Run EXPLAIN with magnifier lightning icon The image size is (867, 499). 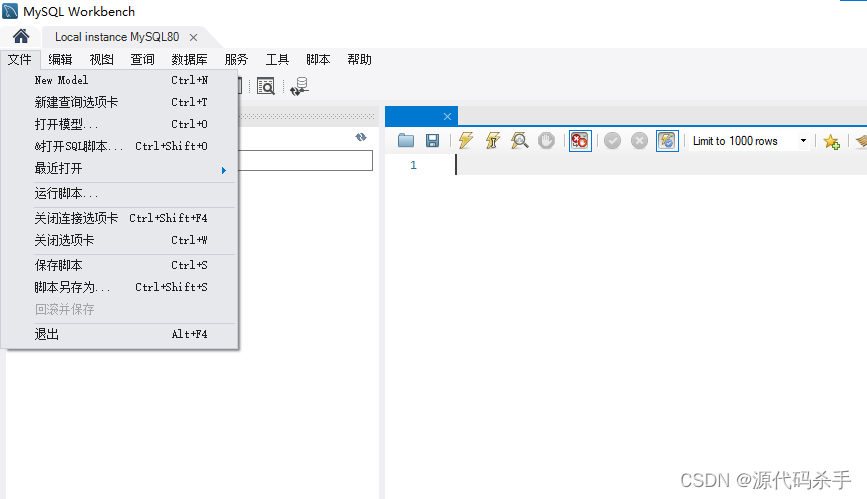pos(519,141)
